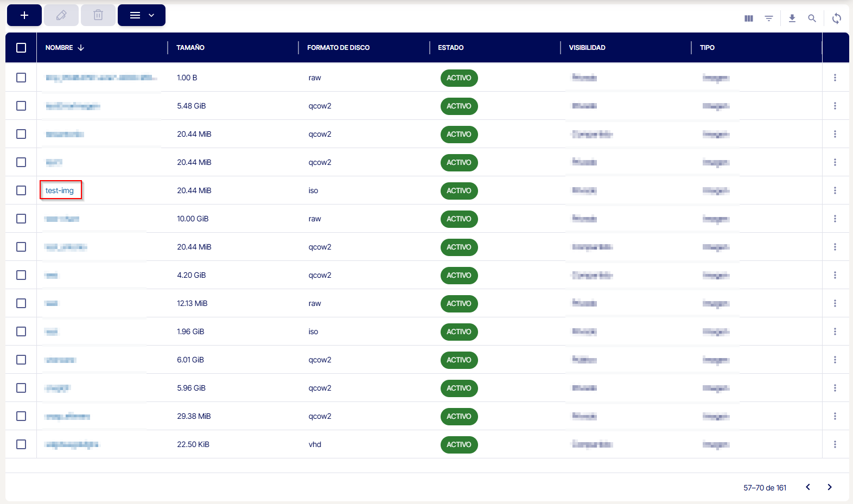Click the download export icon
Screen dimensions: 853x504
tap(792, 18)
